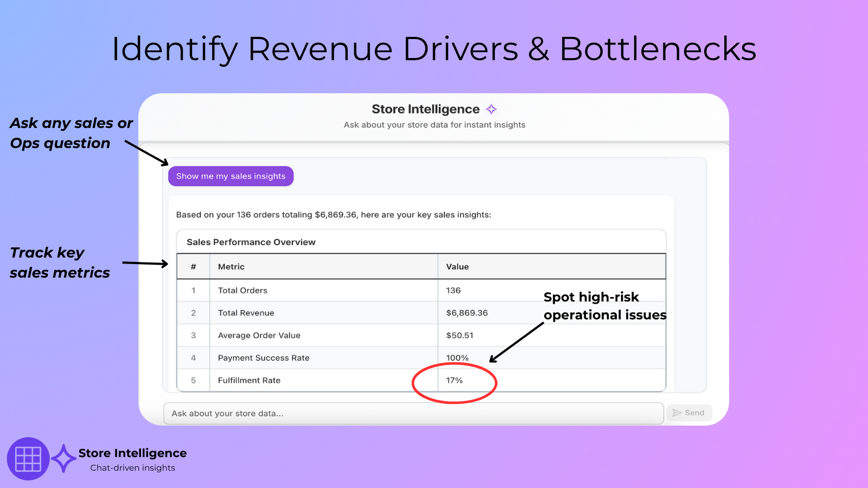Click the 'Based on your 136 orders' summary sentence

[334, 215]
